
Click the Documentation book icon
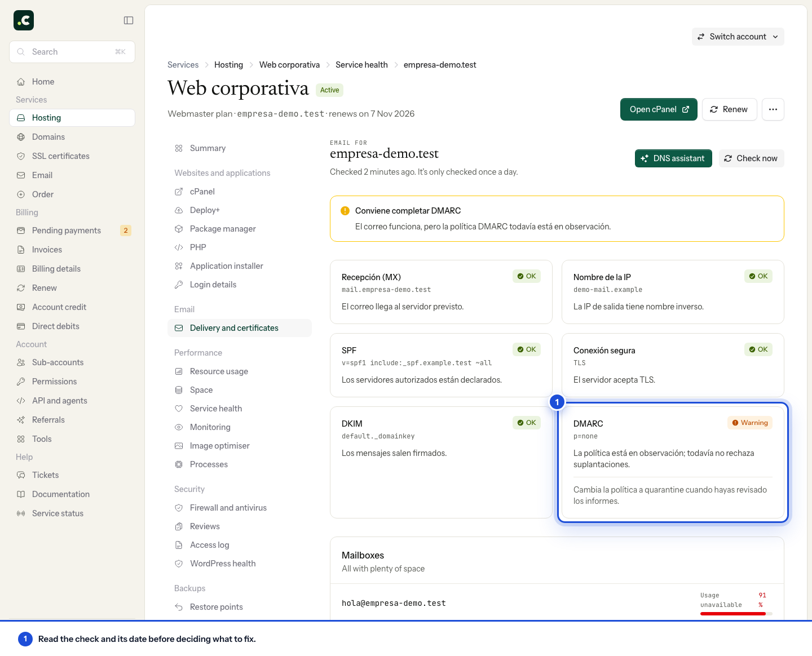pos(21,494)
